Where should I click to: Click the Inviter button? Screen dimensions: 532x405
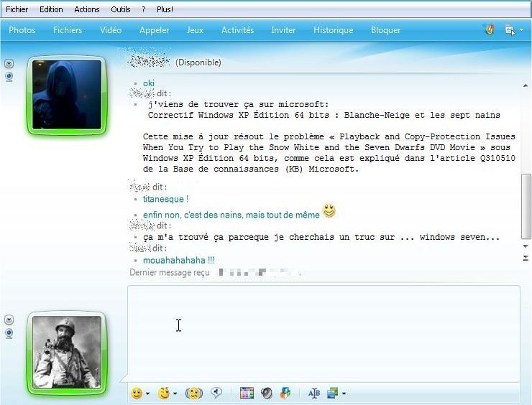tap(283, 30)
